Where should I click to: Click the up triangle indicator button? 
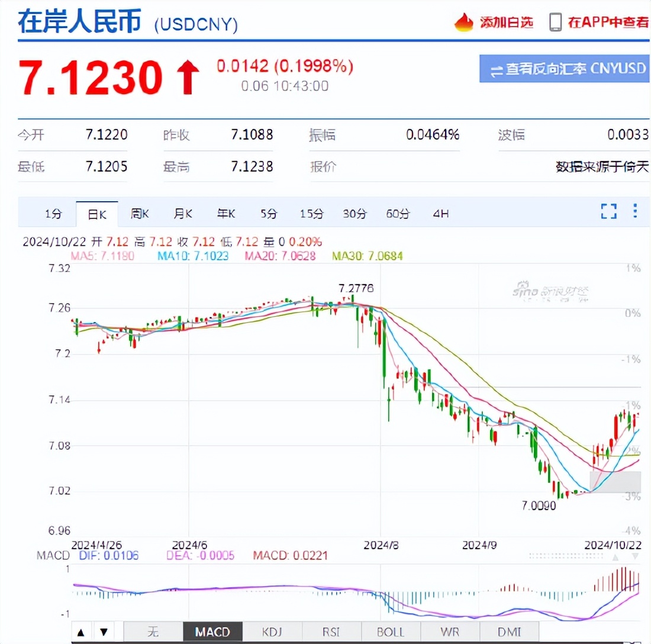coord(81,632)
